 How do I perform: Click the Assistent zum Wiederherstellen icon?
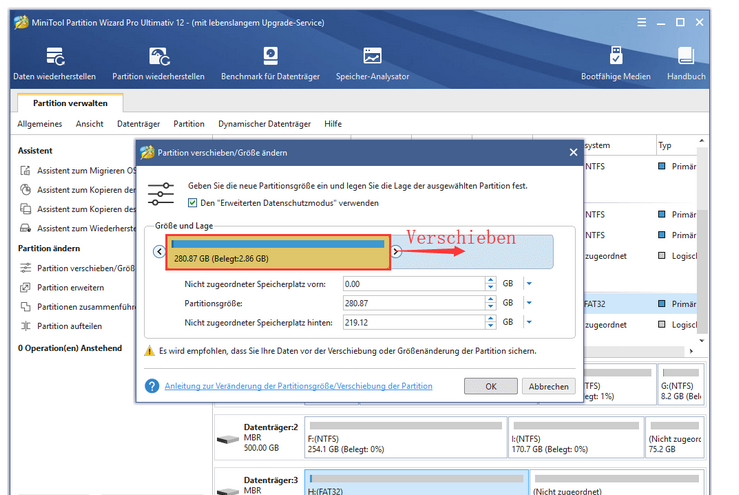[25, 228]
